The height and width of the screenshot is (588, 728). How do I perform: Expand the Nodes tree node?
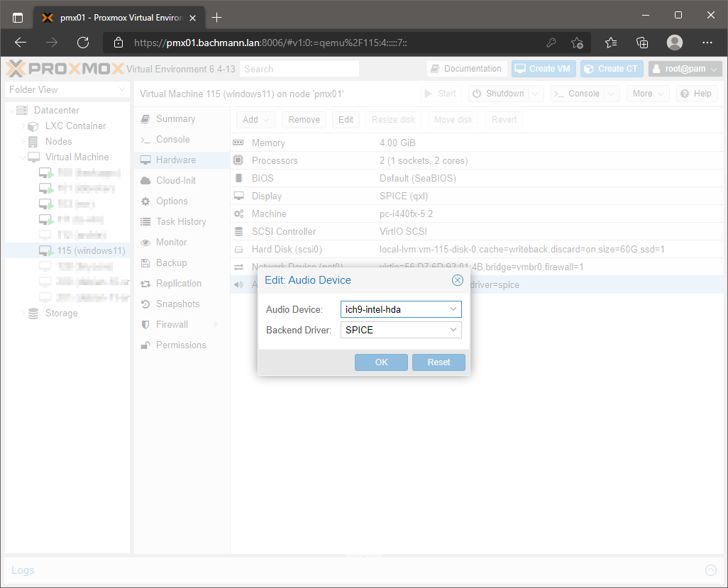23,142
